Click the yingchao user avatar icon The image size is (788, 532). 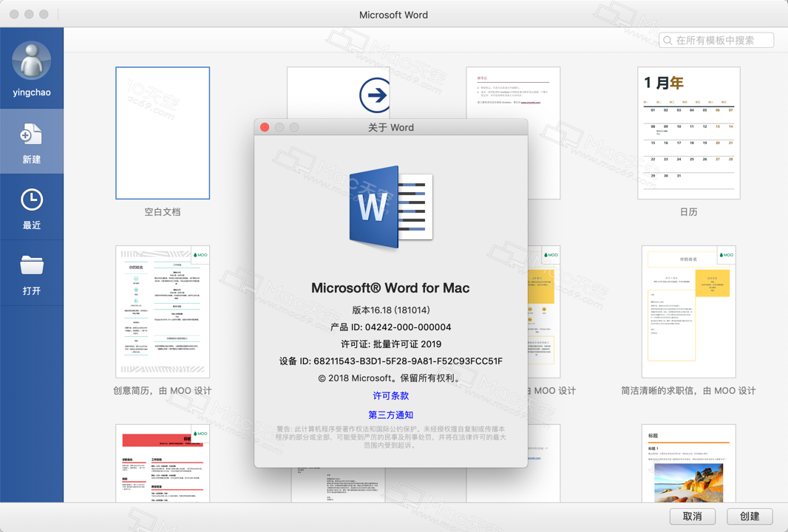[31, 61]
